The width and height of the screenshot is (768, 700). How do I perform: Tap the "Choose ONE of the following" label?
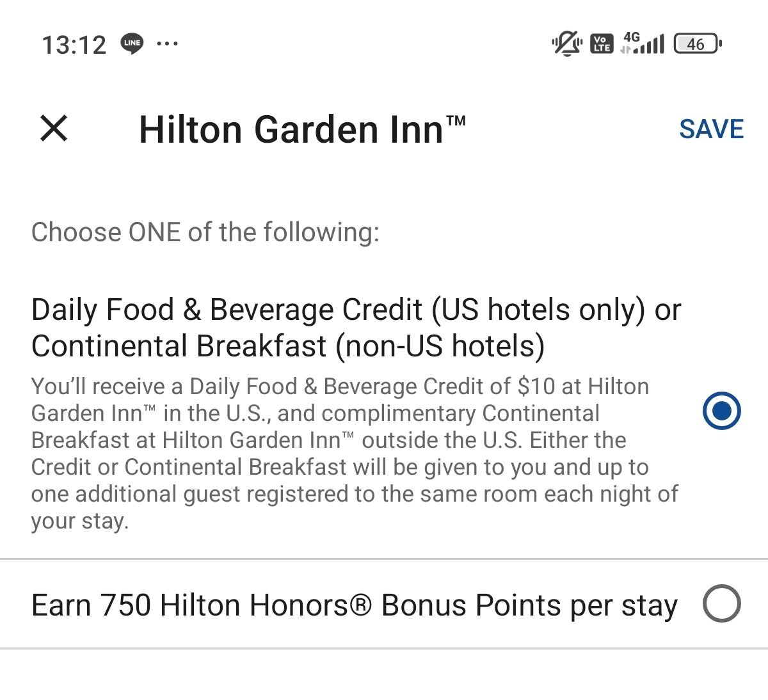click(205, 232)
